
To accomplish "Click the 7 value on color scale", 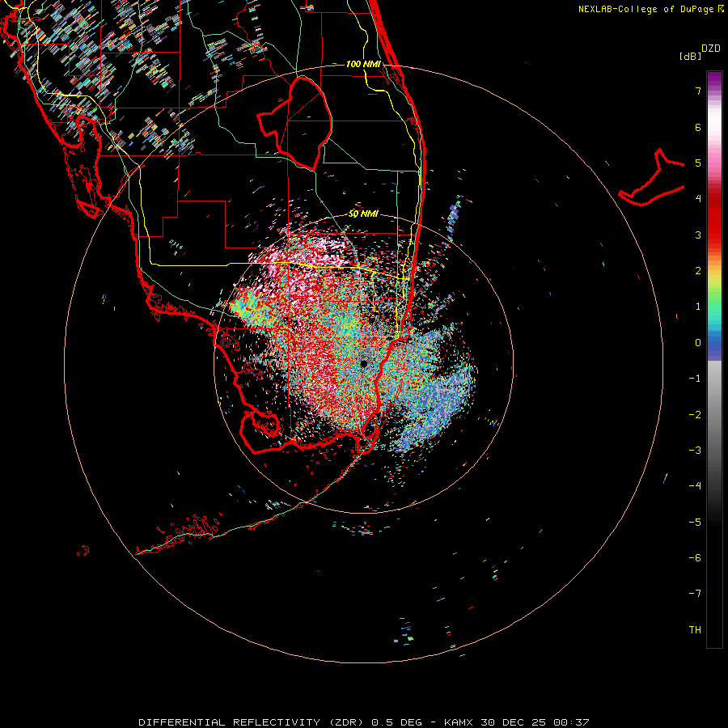I will tap(698, 91).
